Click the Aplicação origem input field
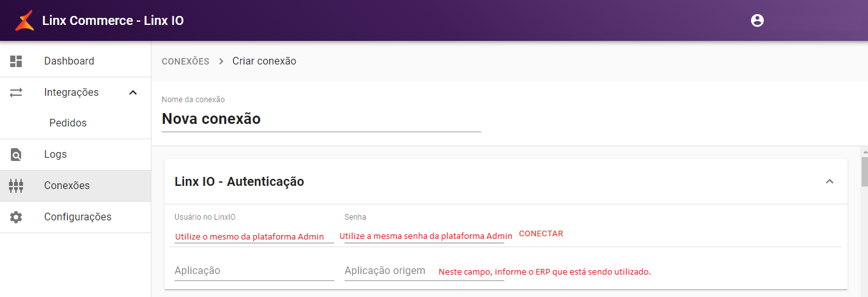The width and height of the screenshot is (868, 297). coord(424,271)
